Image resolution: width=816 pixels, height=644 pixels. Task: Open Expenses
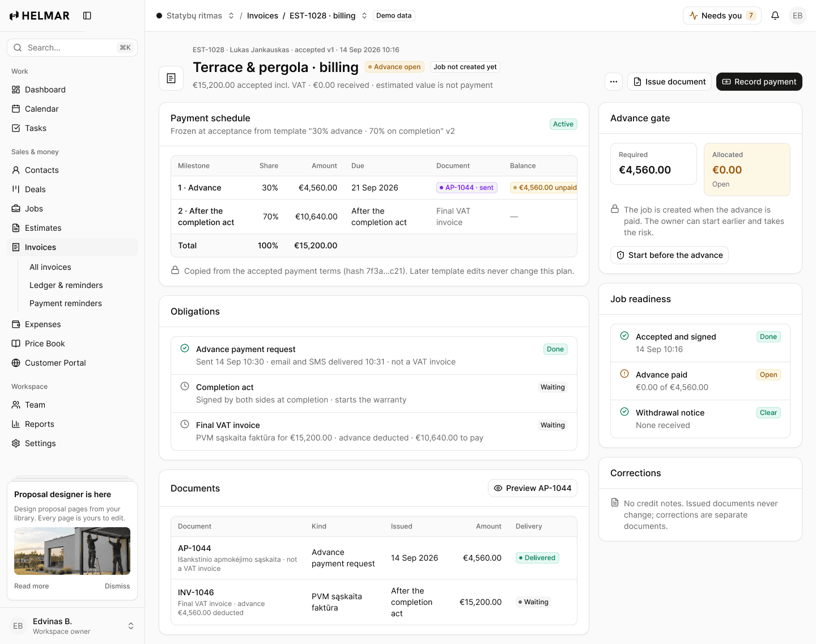click(x=73, y=324)
